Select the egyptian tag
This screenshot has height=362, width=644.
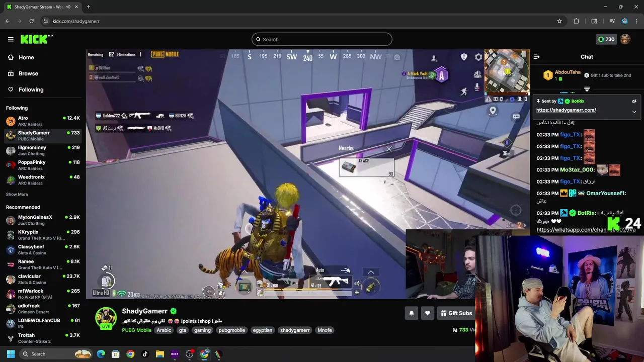coord(263,330)
